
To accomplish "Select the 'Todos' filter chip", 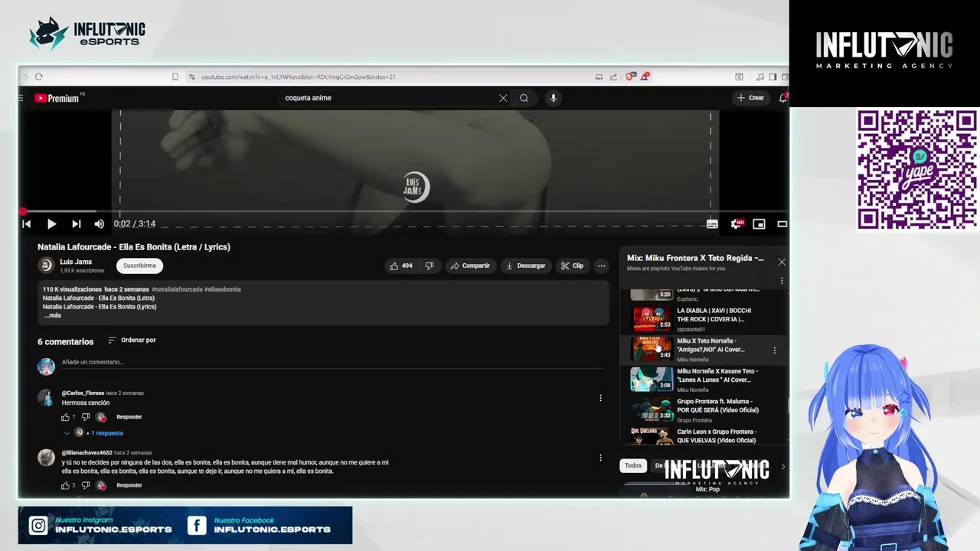I will pyautogui.click(x=633, y=465).
